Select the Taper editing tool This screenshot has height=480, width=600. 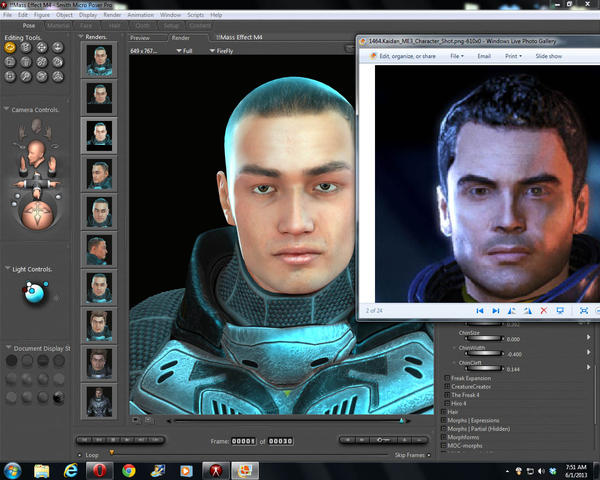point(26,62)
